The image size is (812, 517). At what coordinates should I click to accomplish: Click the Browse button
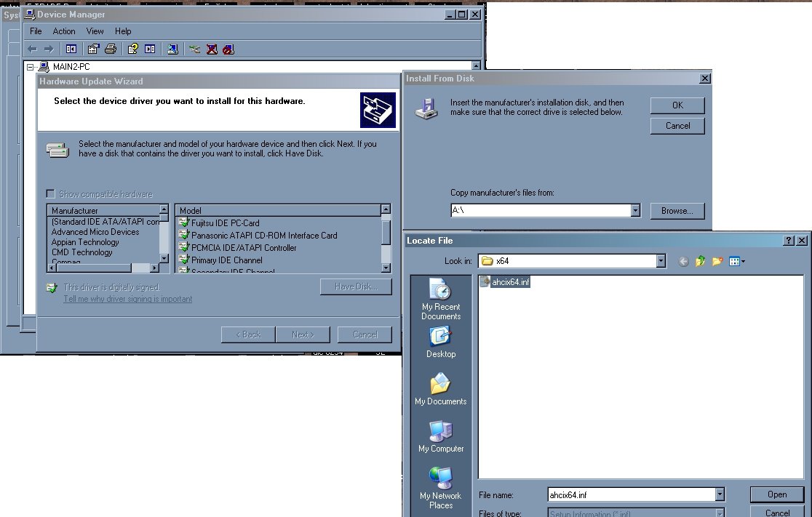(677, 210)
